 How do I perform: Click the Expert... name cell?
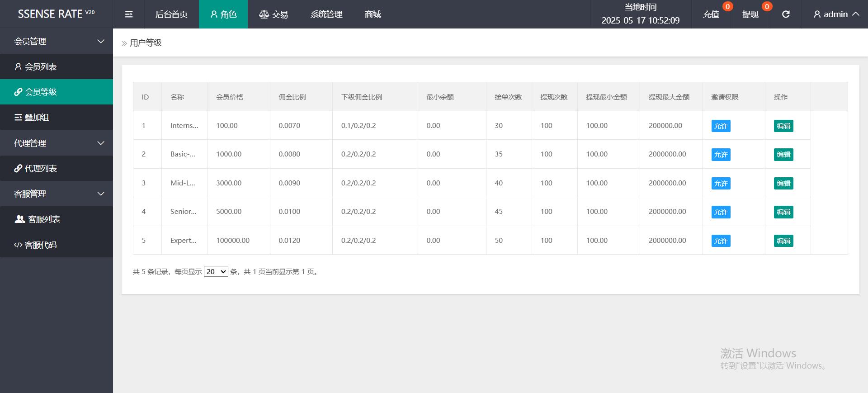[x=184, y=241]
